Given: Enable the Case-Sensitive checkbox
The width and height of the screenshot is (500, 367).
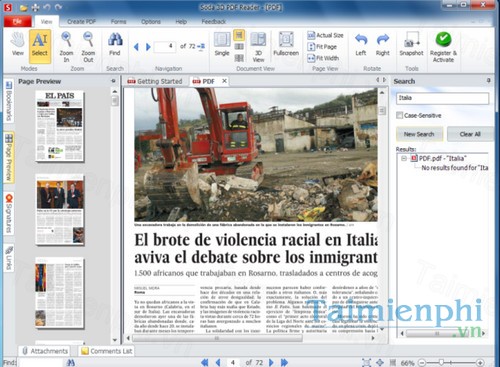Looking at the screenshot, I should click(399, 115).
